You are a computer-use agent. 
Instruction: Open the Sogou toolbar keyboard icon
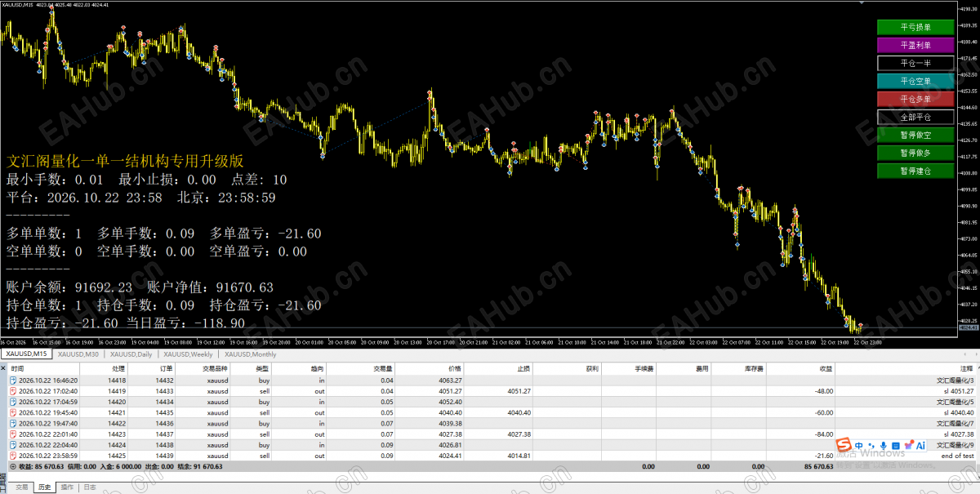pyautogui.click(x=897, y=446)
